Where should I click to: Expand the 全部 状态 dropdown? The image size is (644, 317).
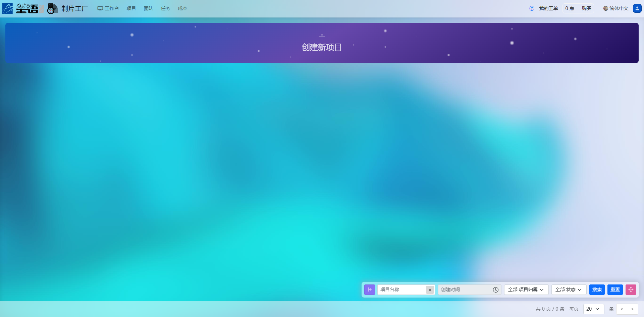(x=569, y=289)
